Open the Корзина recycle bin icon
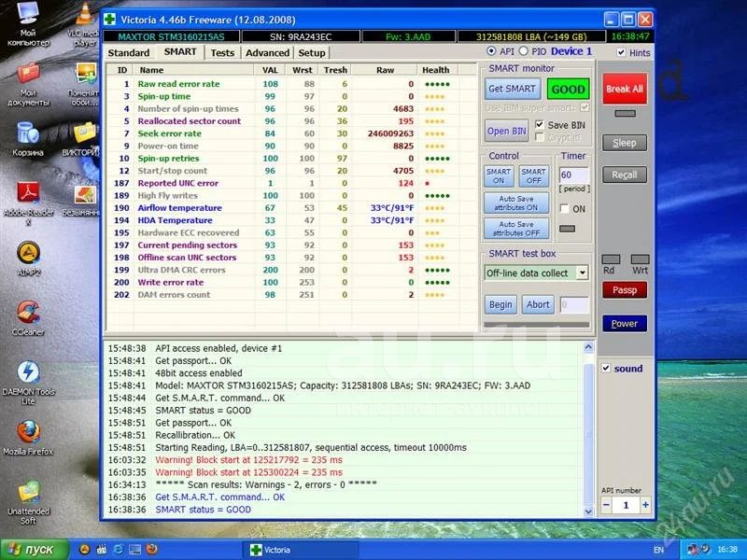Screen dimensions: 747x560 click(28, 138)
